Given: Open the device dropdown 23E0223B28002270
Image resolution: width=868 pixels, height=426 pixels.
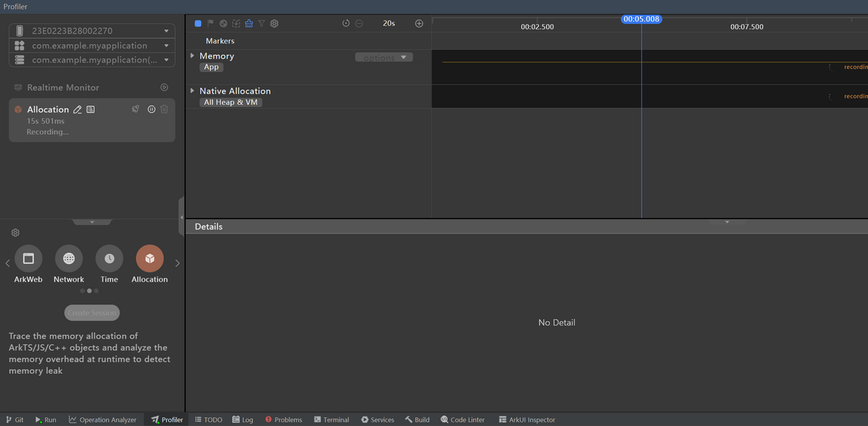Looking at the screenshot, I should click(x=92, y=31).
